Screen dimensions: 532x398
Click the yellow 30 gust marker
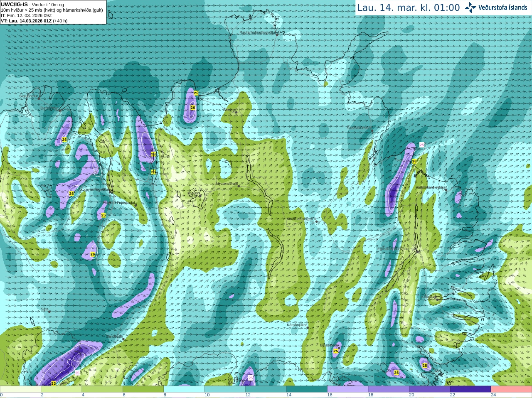[x=414, y=161]
